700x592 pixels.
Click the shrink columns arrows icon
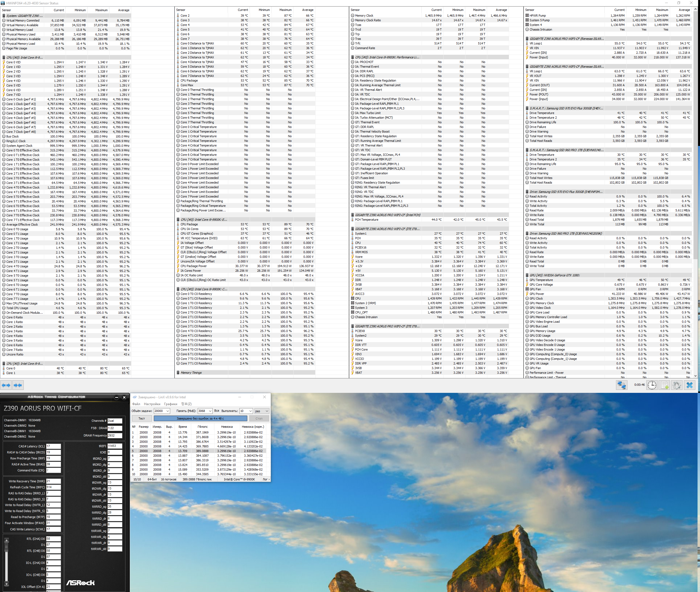tap(18, 385)
